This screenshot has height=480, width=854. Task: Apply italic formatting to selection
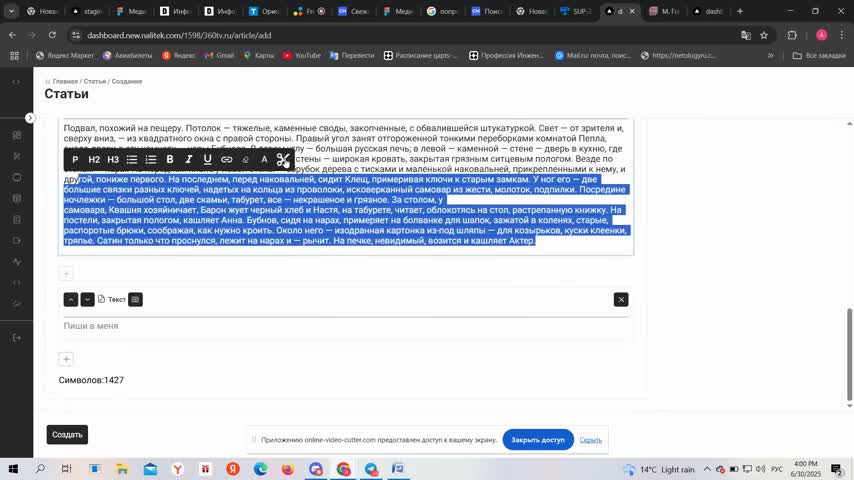(189, 160)
